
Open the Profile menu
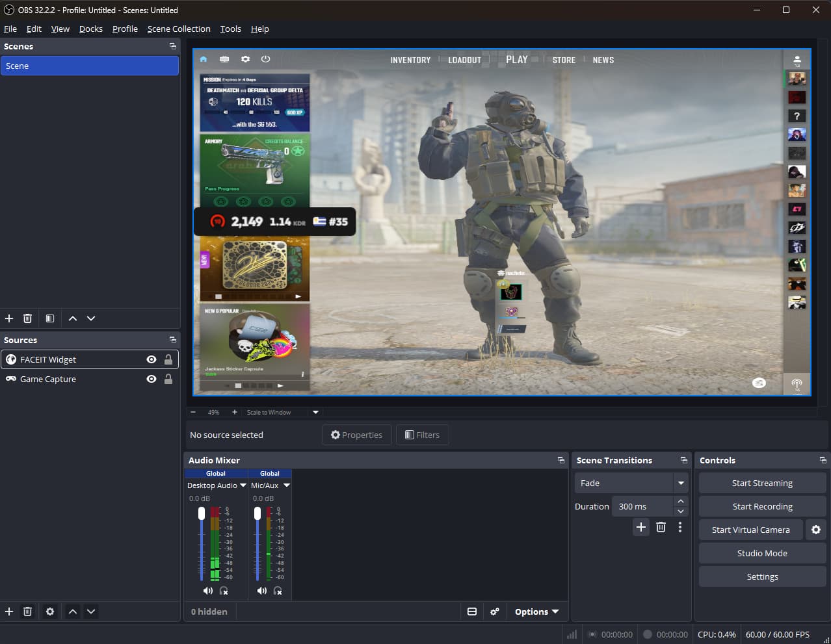(125, 29)
